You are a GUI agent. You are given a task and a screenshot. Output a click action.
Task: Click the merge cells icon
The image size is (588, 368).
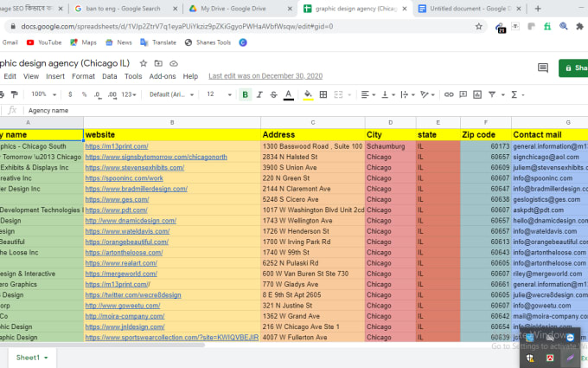click(x=338, y=94)
